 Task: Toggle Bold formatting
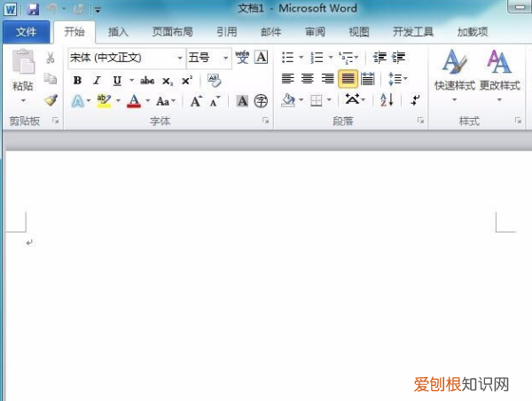tap(77, 81)
